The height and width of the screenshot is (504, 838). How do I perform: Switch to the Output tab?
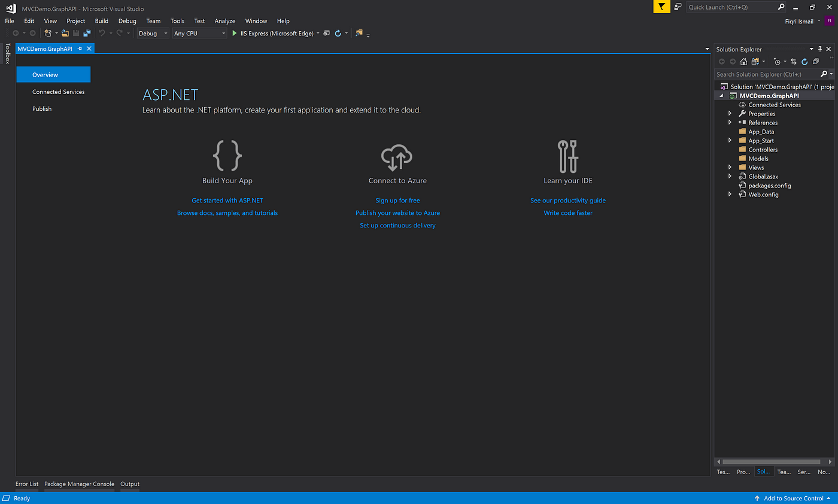pyautogui.click(x=130, y=484)
